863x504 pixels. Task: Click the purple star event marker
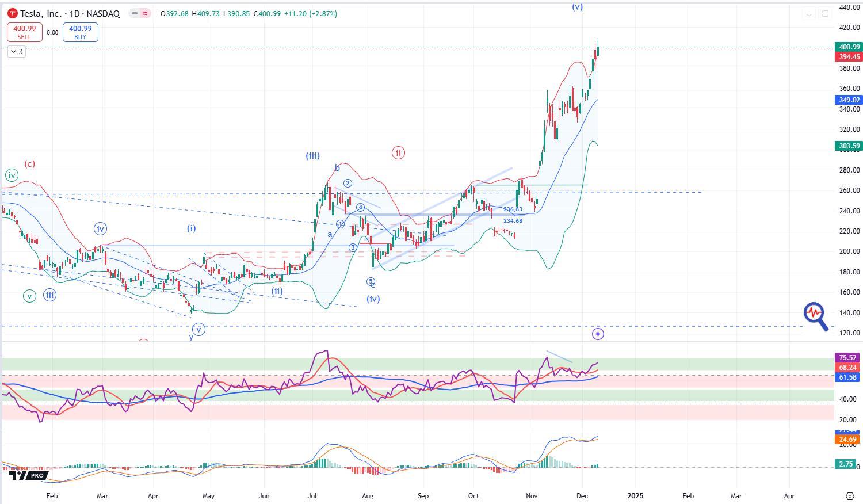point(598,334)
